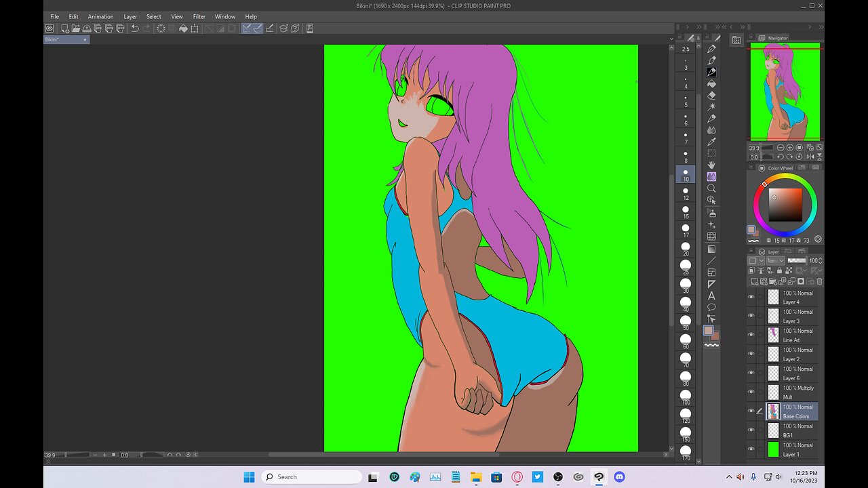This screenshot has width=868, height=488.
Task: Open the layer blending mode dropdown
Action: coord(776,260)
